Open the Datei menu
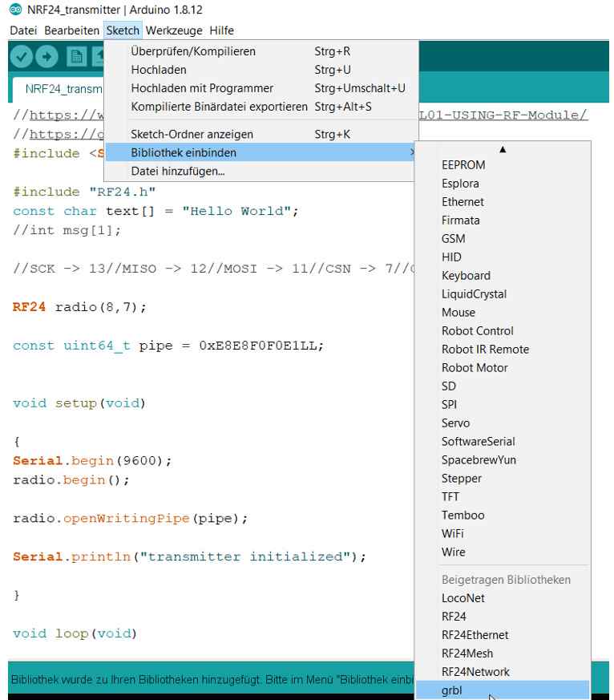614x700 pixels. tap(24, 30)
